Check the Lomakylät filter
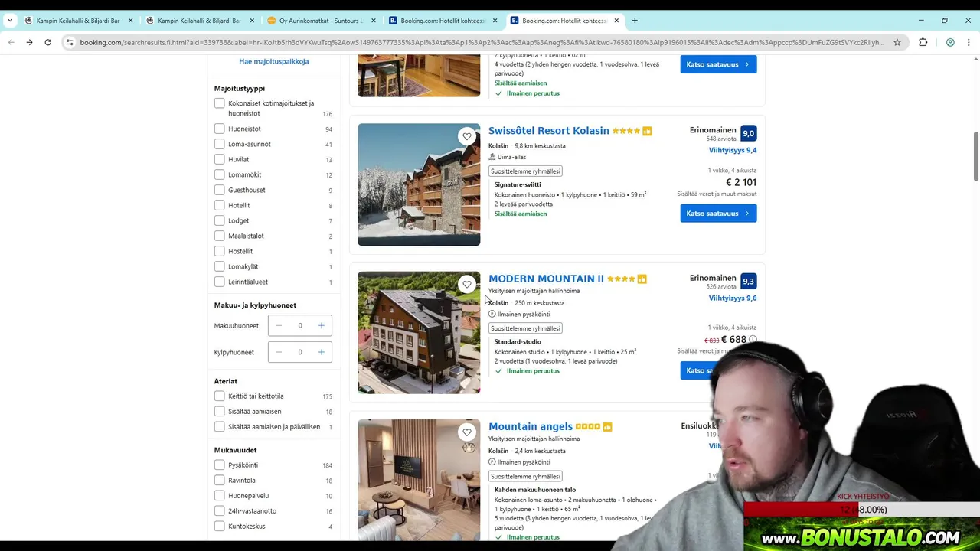Screen dimensions: 980x551 (x=220, y=266)
